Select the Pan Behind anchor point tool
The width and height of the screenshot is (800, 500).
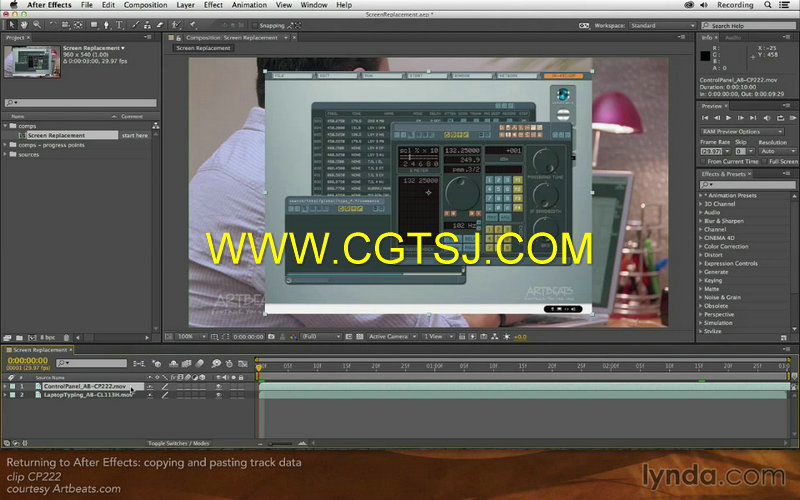click(x=78, y=25)
